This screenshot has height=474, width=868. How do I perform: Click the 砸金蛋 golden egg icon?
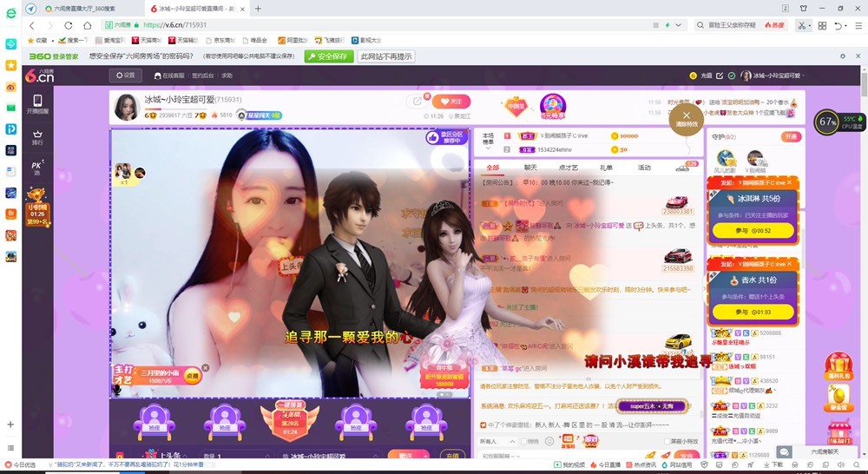pos(838,398)
